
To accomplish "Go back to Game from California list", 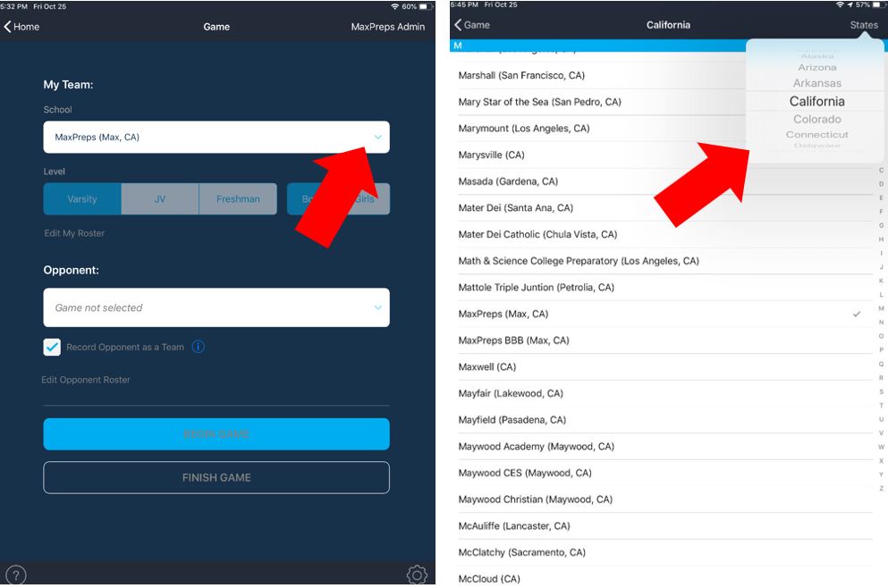I will tap(472, 25).
